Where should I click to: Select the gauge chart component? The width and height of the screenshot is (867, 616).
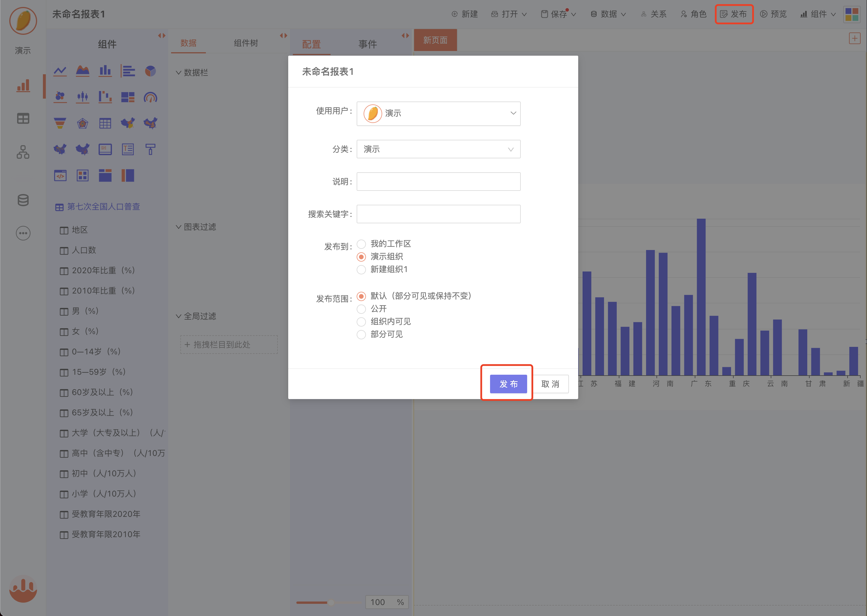150,97
